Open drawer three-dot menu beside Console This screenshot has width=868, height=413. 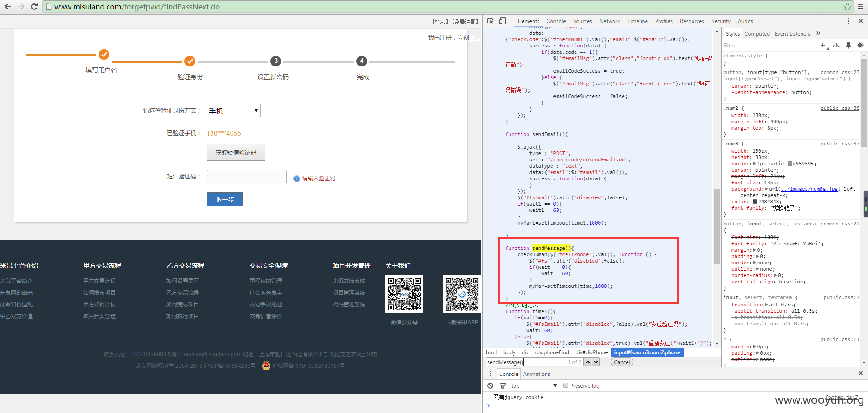click(491, 374)
